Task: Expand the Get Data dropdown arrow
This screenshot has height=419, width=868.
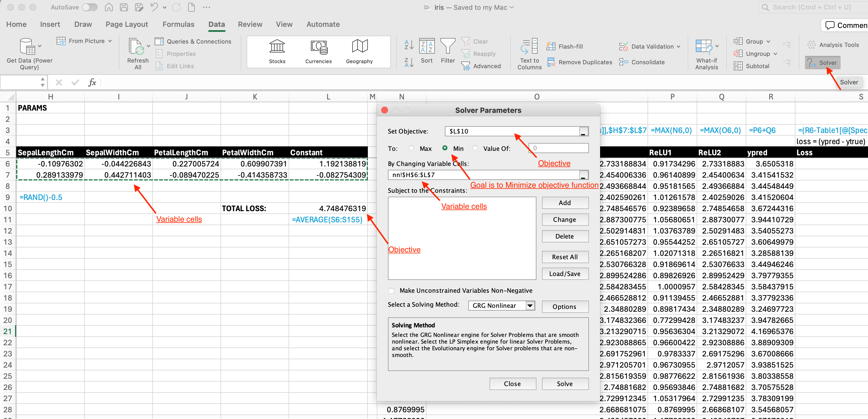Action: 39,46
